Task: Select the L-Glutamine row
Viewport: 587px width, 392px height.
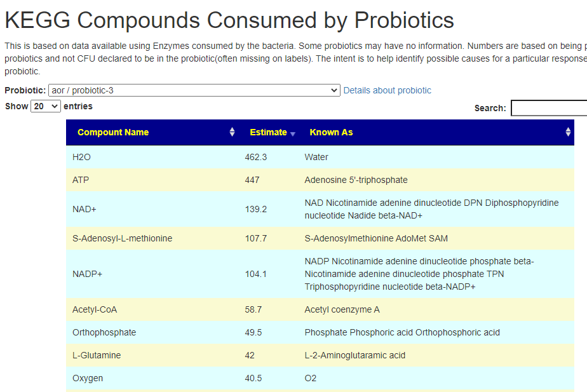Action: pos(320,355)
